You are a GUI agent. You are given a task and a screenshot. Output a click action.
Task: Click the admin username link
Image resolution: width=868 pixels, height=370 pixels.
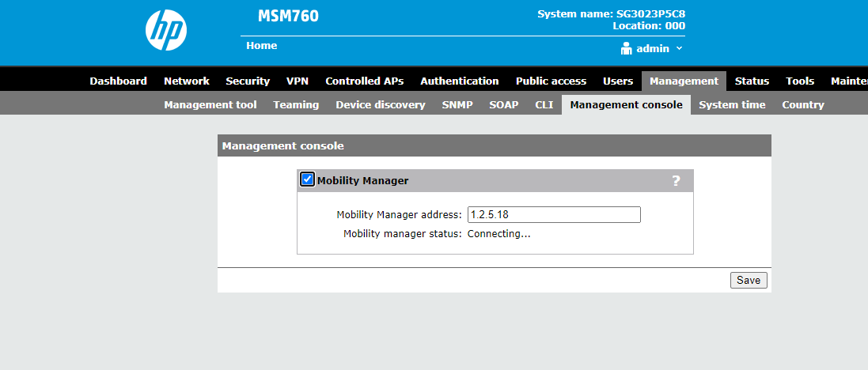(x=653, y=49)
